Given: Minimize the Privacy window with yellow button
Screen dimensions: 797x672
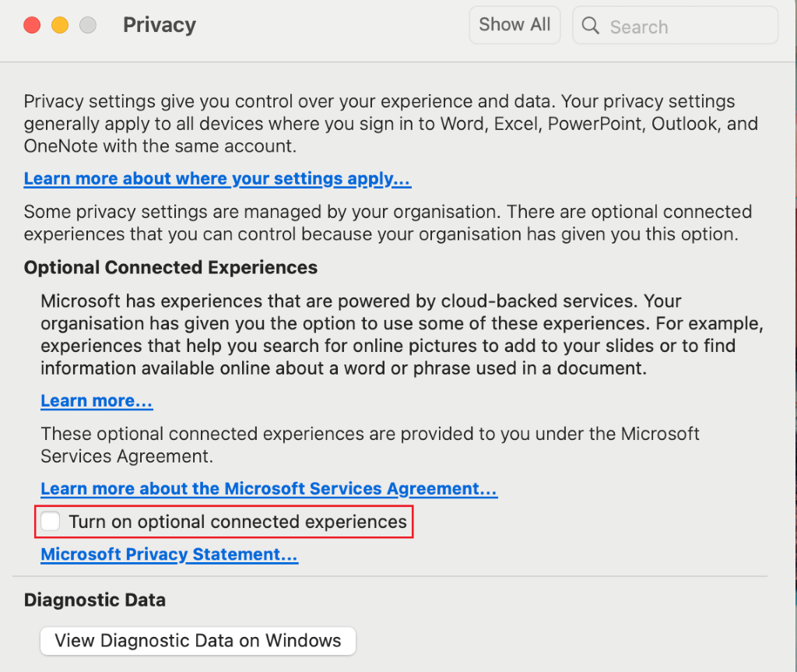Looking at the screenshot, I should pos(60,25).
